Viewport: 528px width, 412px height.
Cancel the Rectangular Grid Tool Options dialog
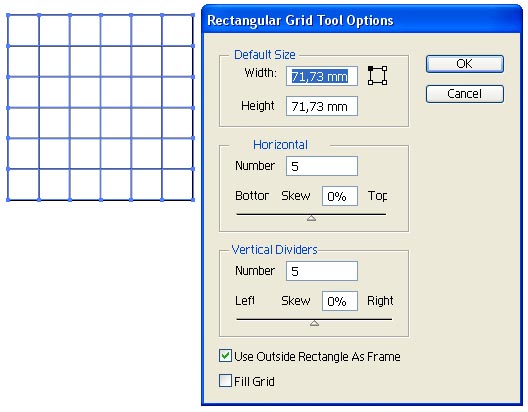(x=465, y=94)
